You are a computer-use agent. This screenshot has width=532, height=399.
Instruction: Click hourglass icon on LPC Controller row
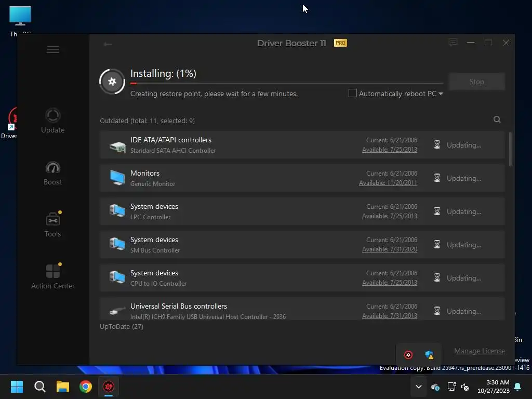437,211
